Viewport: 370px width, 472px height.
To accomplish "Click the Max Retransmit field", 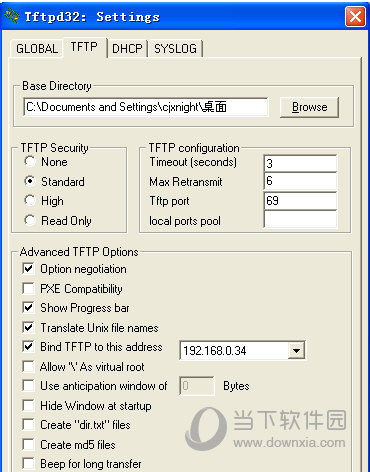I will point(300,181).
